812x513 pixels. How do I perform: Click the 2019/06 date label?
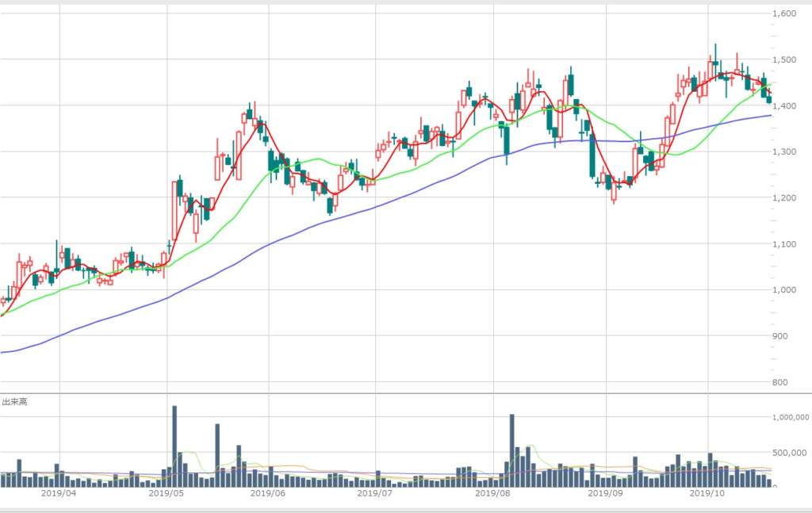point(268,493)
